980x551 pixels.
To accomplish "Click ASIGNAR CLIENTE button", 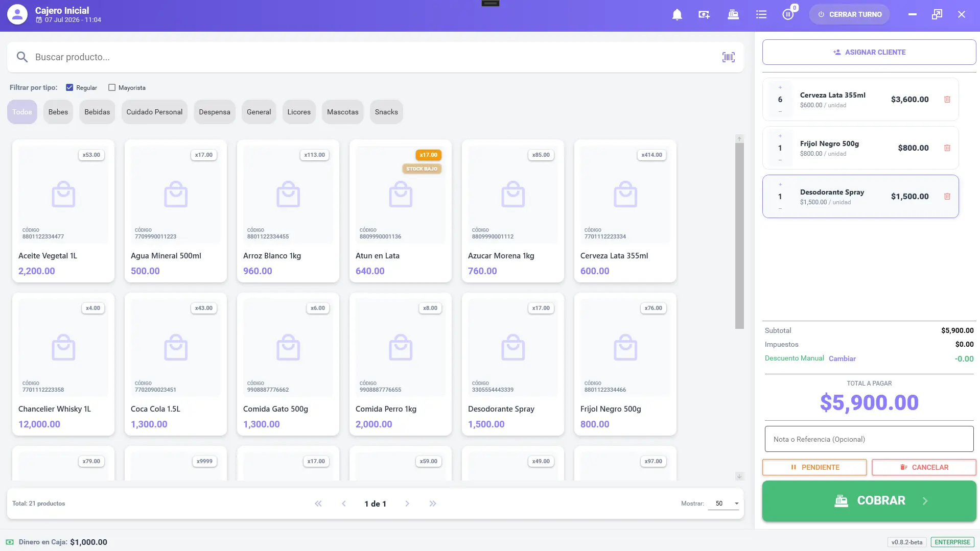I will click(869, 52).
